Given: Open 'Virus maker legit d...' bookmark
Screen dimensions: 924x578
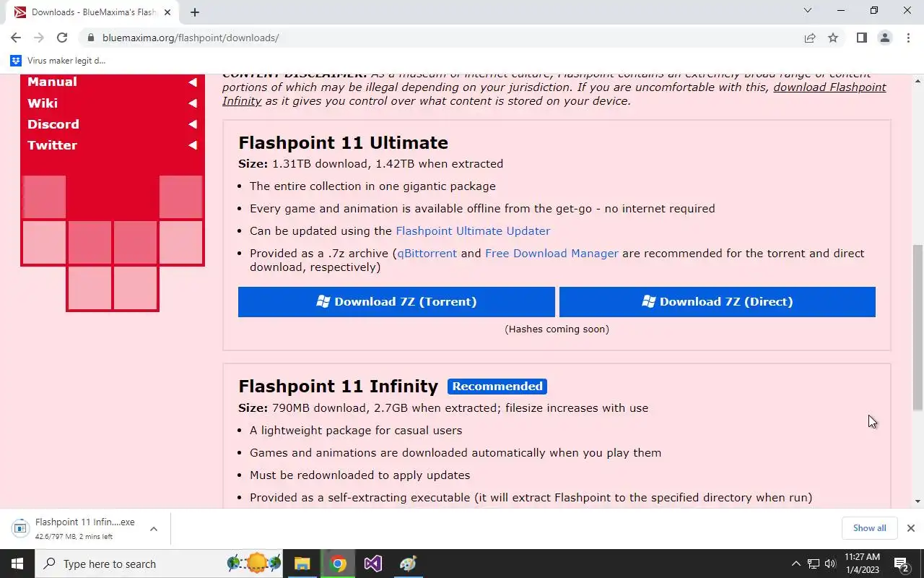Looking at the screenshot, I should click(x=58, y=61).
